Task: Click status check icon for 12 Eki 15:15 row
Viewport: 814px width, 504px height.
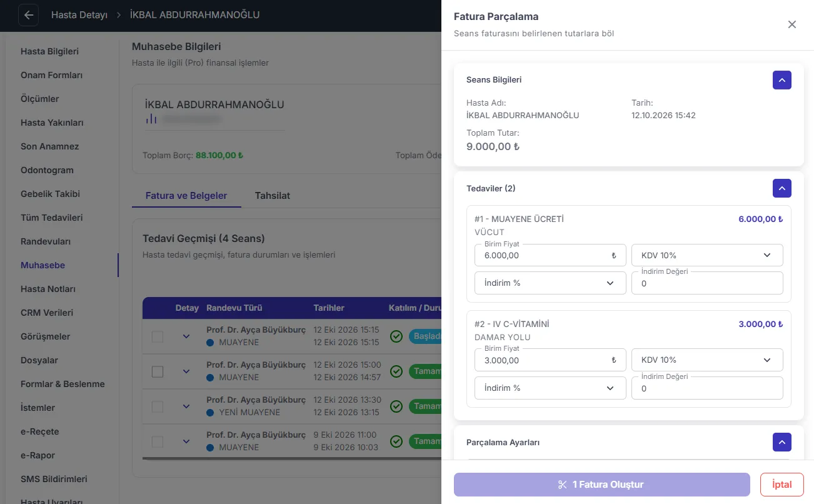Action: click(x=396, y=336)
